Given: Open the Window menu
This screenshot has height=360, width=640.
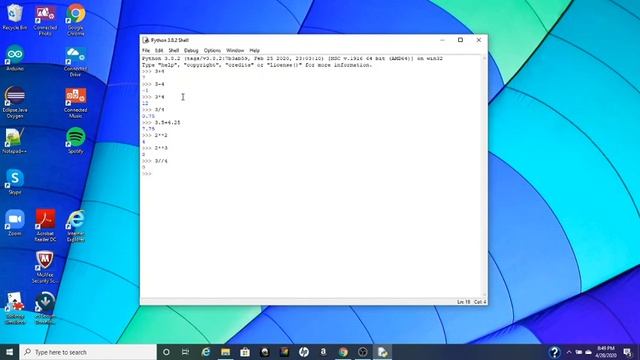Looking at the screenshot, I should click(235, 51).
